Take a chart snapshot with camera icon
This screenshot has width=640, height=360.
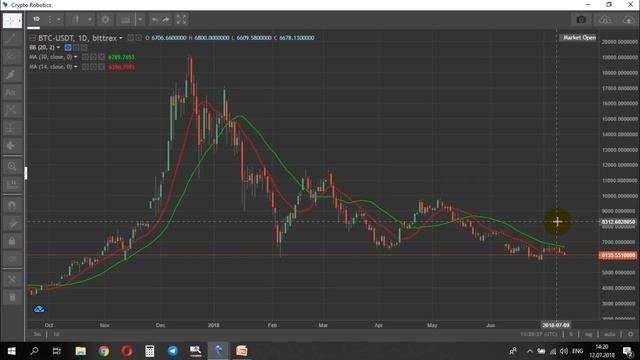(581, 20)
